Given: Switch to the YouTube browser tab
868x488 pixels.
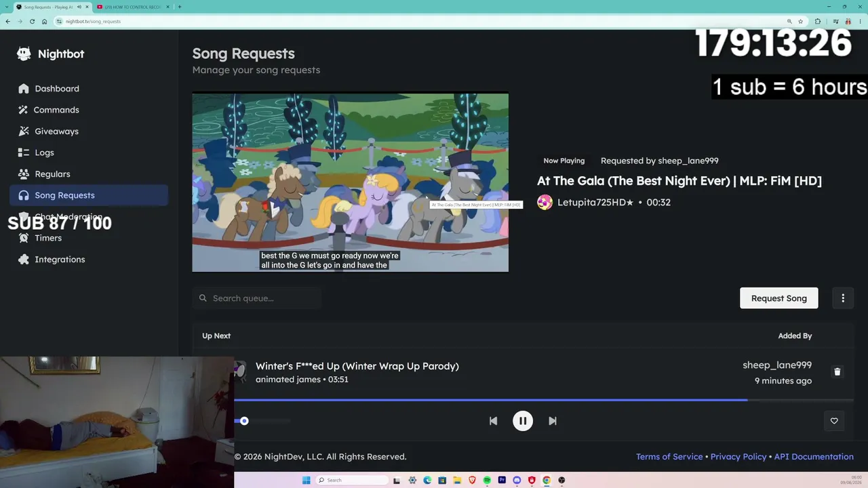Looking at the screenshot, I should 133,7.
